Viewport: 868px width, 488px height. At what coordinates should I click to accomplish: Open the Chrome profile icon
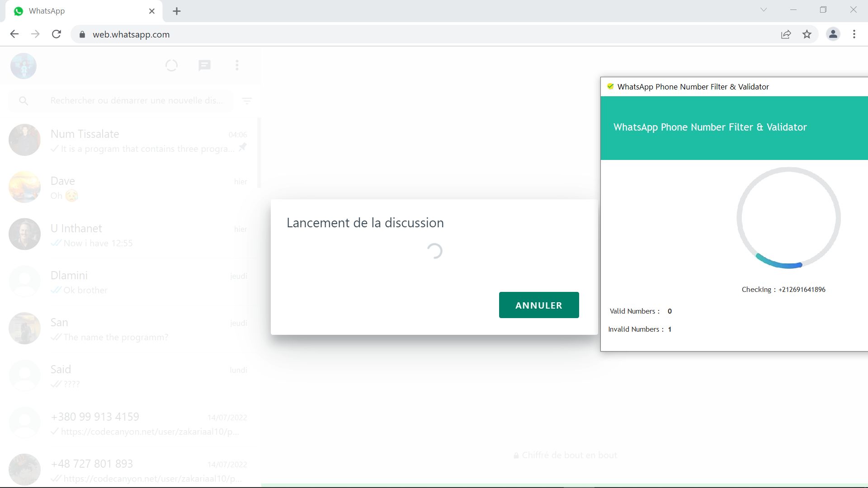[x=833, y=34]
